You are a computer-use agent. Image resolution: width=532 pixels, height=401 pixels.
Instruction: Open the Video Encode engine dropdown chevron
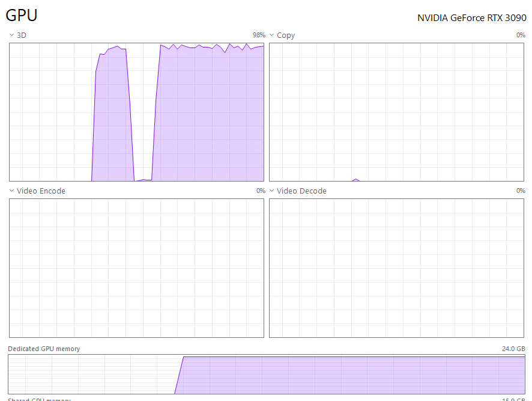pyautogui.click(x=11, y=191)
